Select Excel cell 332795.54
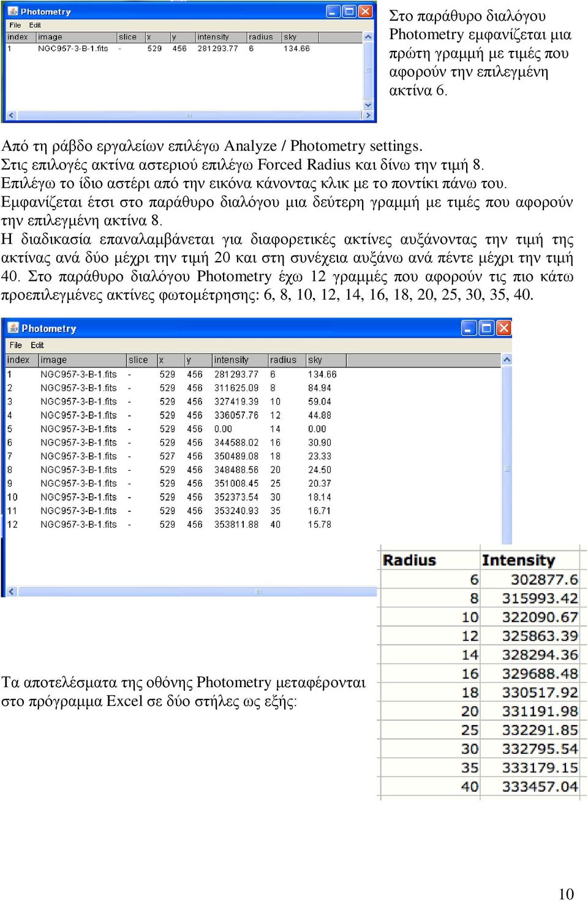588x901 pixels. coord(530,749)
